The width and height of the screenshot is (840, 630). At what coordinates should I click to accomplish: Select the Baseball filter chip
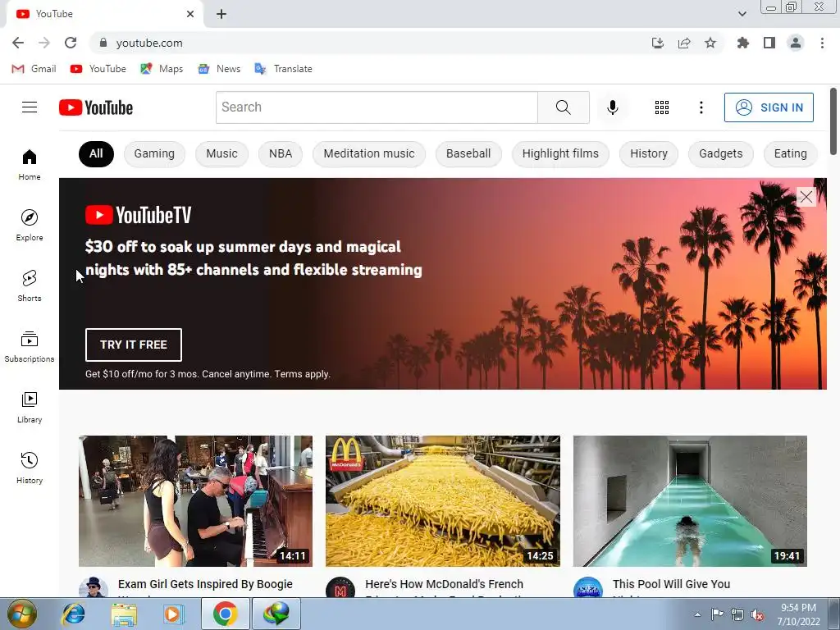[468, 153]
